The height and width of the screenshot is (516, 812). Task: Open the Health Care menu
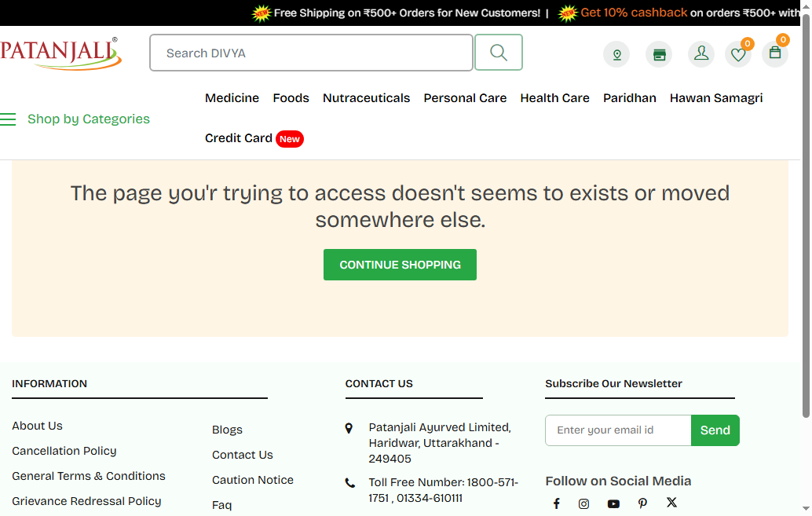click(554, 98)
